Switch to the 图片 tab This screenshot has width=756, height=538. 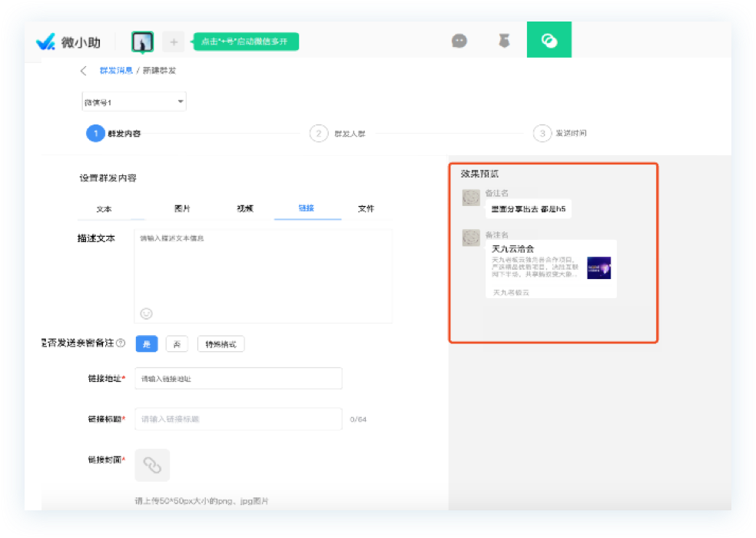click(182, 208)
